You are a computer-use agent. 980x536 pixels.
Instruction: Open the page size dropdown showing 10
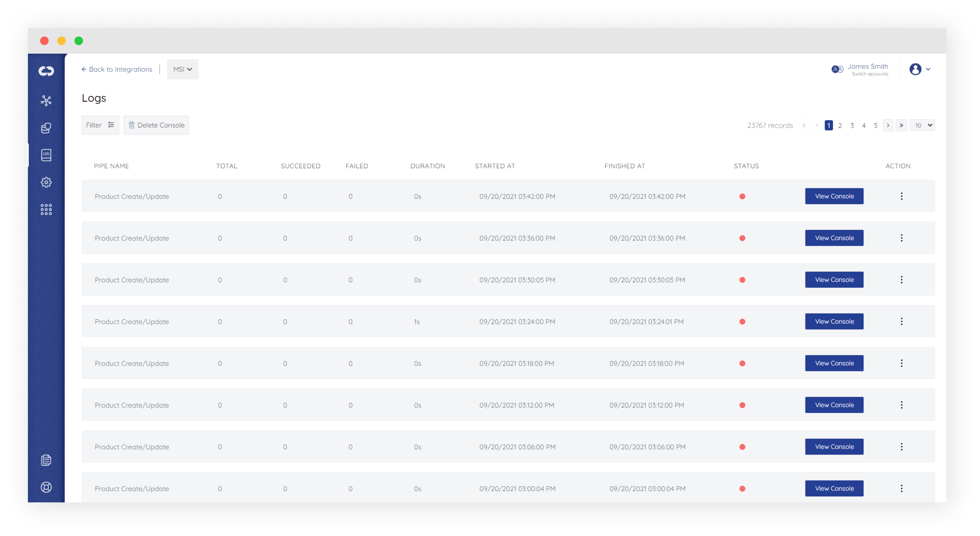pos(922,125)
